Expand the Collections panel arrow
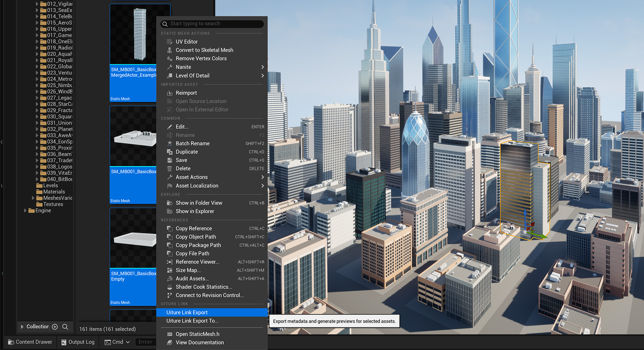The width and height of the screenshot is (644, 350). pyautogui.click(x=22, y=327)
